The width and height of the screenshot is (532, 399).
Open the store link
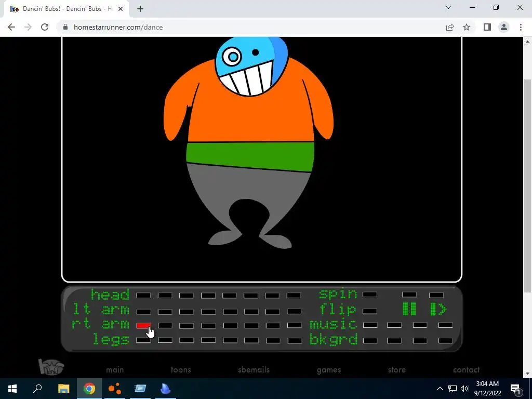(x=396, y=370)
